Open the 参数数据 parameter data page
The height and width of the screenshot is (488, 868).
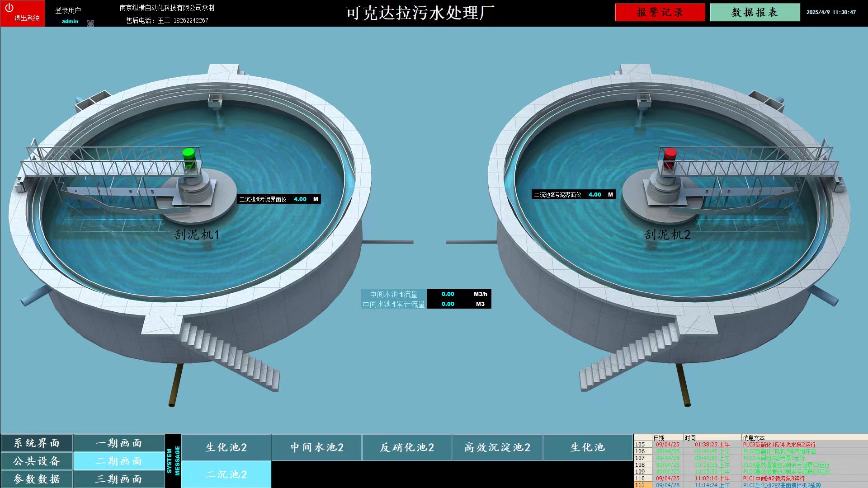[x=37, y=479]
